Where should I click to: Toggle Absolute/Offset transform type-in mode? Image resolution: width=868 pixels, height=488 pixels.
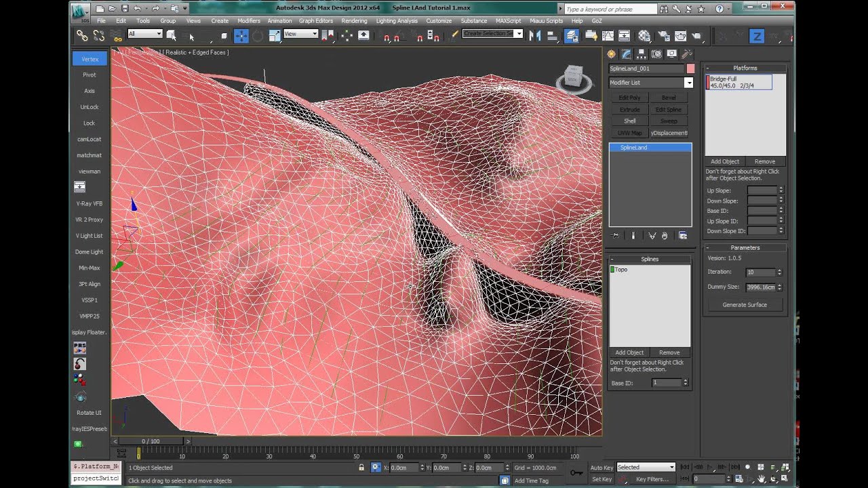(375, 467)
